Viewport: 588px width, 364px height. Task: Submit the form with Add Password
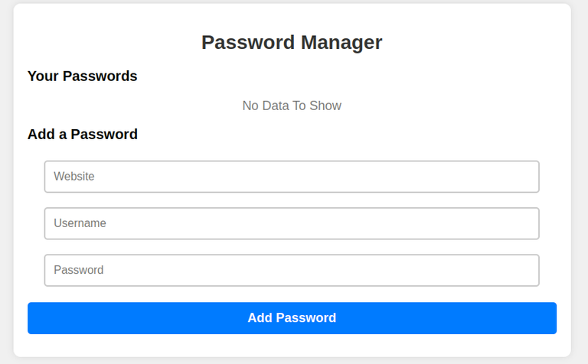tap(292, 318)
